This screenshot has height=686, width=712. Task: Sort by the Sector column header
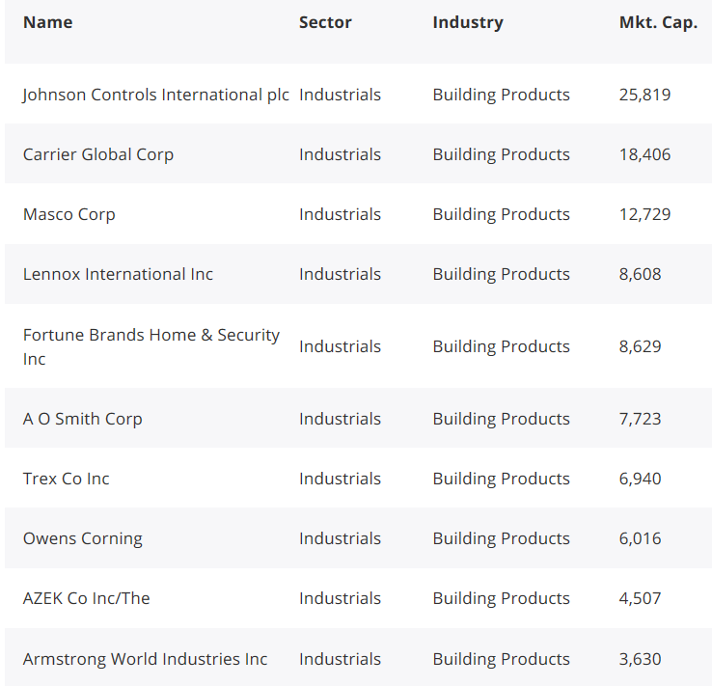click(x=325, y=23)
